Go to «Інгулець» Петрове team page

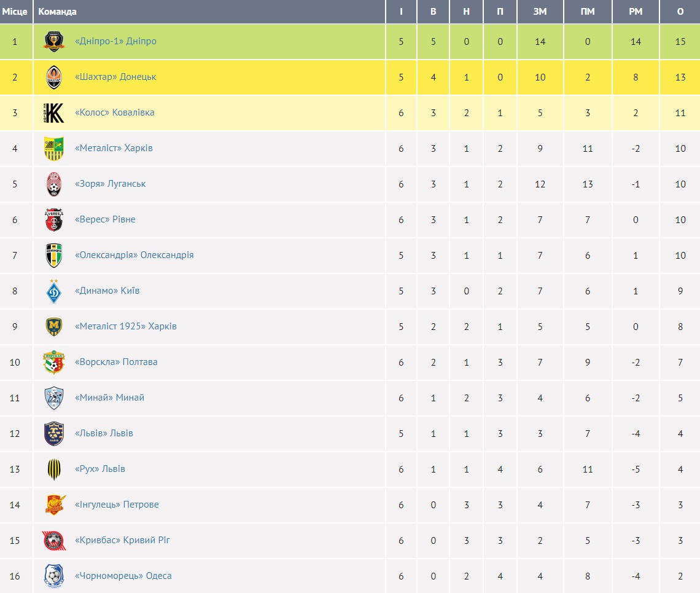coord(117,505)
